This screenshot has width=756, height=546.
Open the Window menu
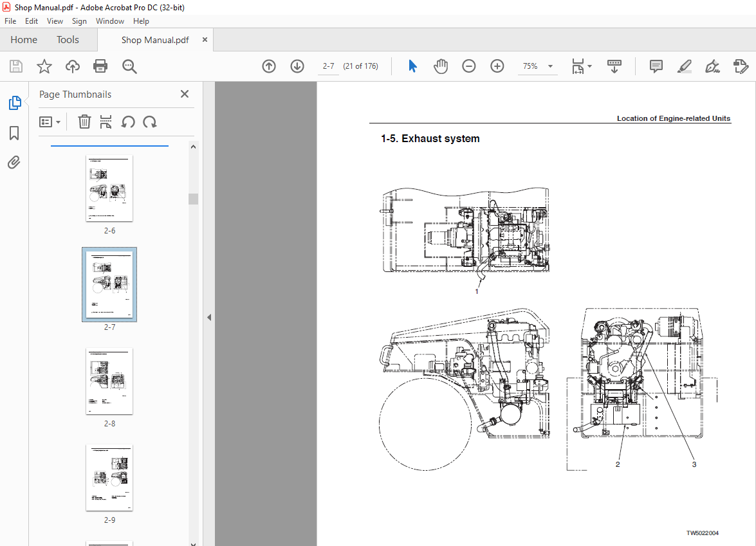110,21
